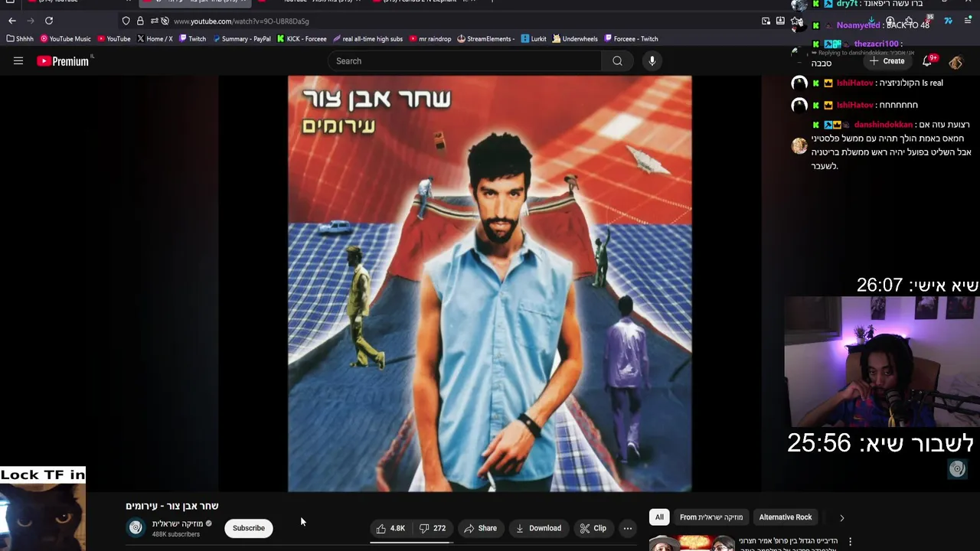Screen dimensions: 980x551
Task: Open the YouTube bookmark
Action: coord(113,39)
